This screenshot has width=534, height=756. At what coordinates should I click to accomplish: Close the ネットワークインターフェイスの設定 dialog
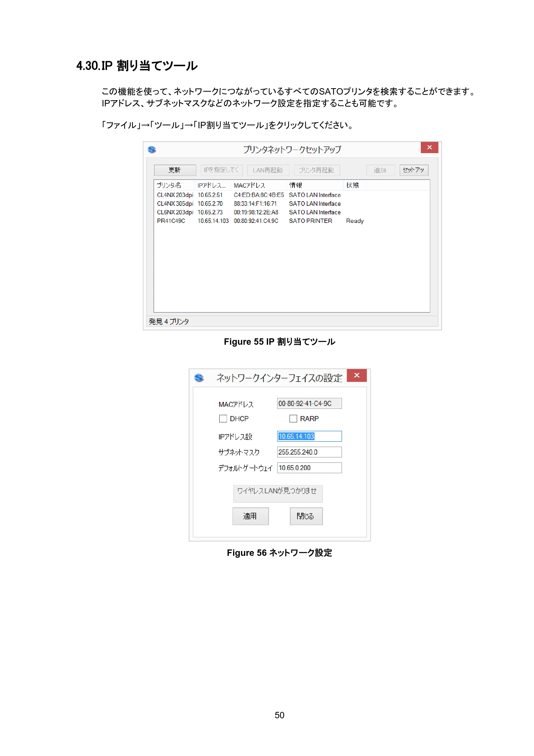click(x=357, y=375)
